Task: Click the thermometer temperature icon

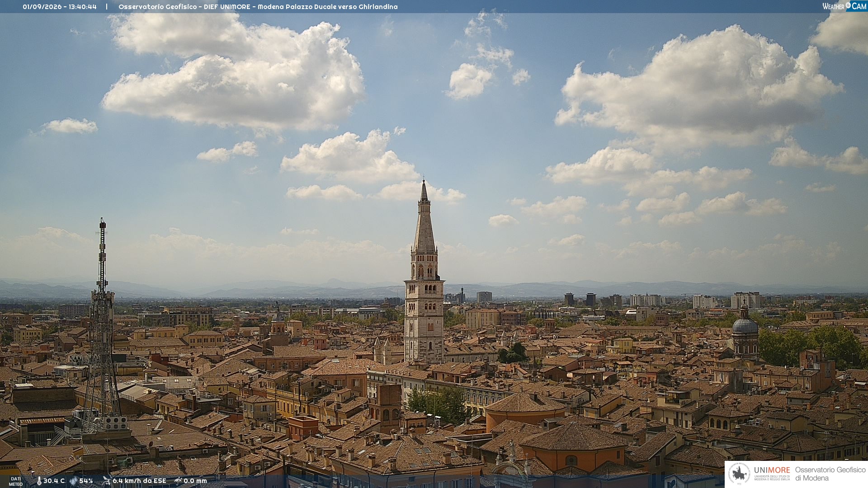Action: pyautogui.click(x=39, y=481)
